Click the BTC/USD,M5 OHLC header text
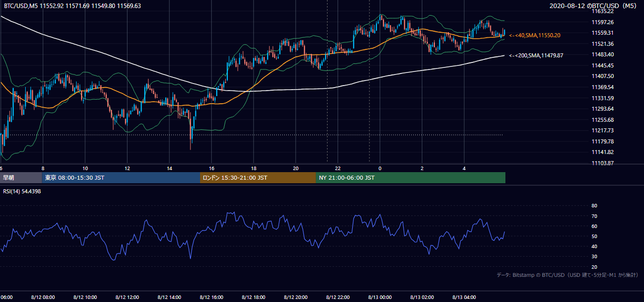This screenshot has height=302, width=644. pos(72,6)
